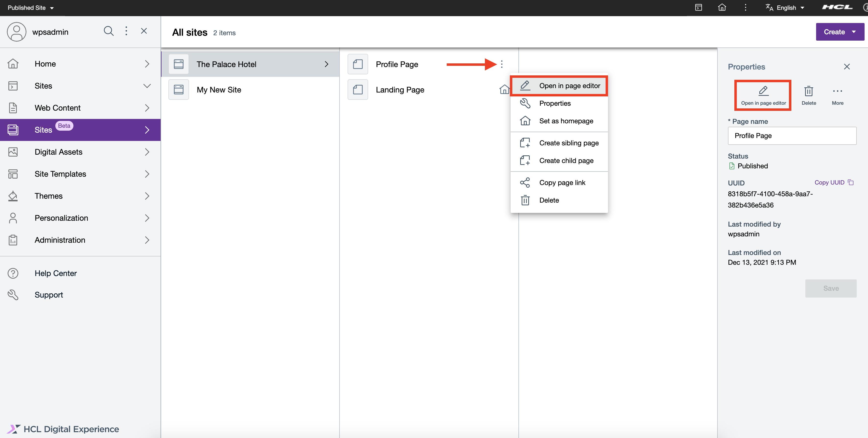Screen dimensions: 868x438
Task: Click the Save button
Action: pyautogui.click(x=831, y=288)
